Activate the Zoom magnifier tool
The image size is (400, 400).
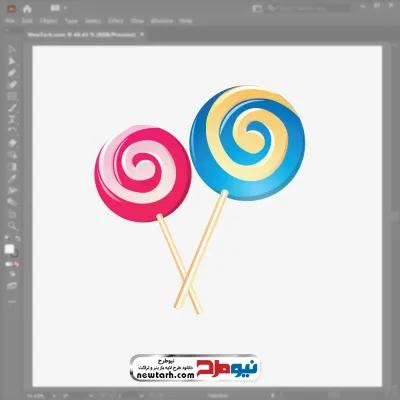[12, 226]
